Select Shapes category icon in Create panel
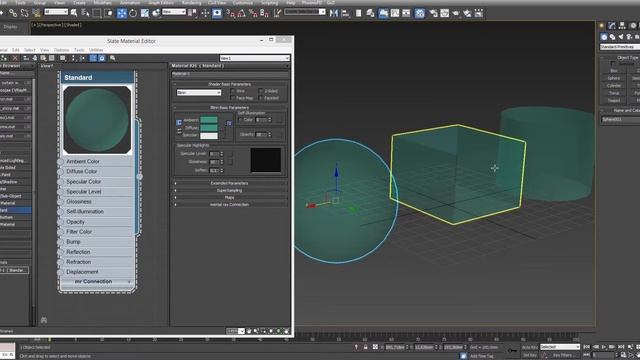The image size is (640, 360). click(612, 37)
